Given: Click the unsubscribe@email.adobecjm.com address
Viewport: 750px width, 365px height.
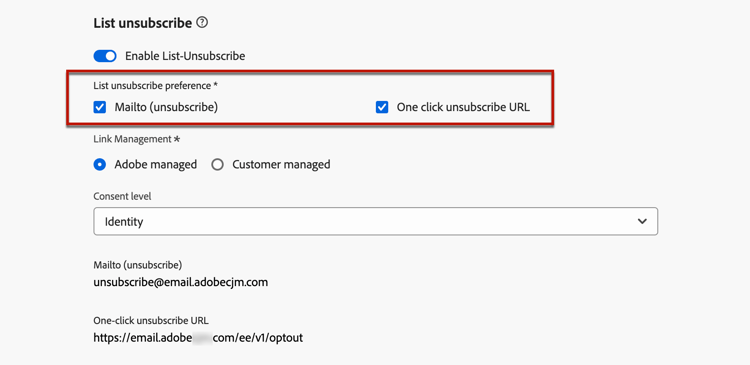Looking at the screenshot, I should click(x=180, y=282).
